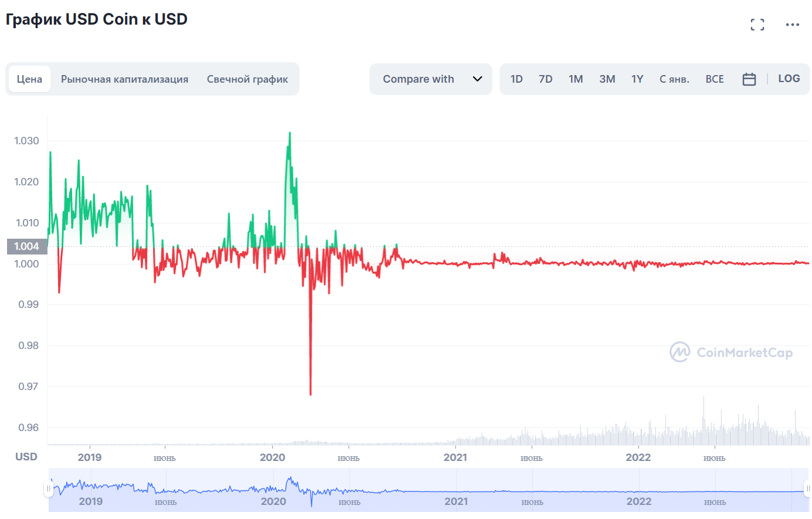
Task: Click the 0.96 y-axis label
Action: tap(29, 428)
